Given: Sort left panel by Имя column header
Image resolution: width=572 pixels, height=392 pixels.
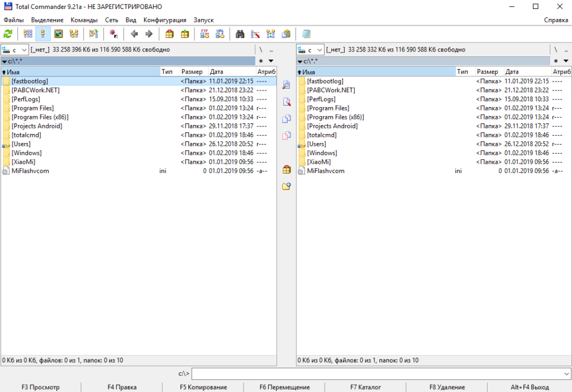Looking at the screenshot, I should 80,72.
